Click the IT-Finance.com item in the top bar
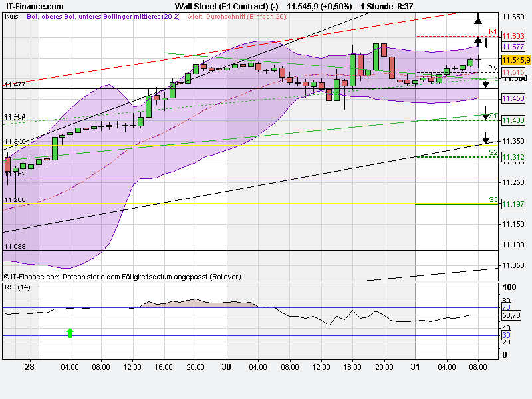Image resolution: width=532 pixels, height=399 pixels. tap(34, 5)
